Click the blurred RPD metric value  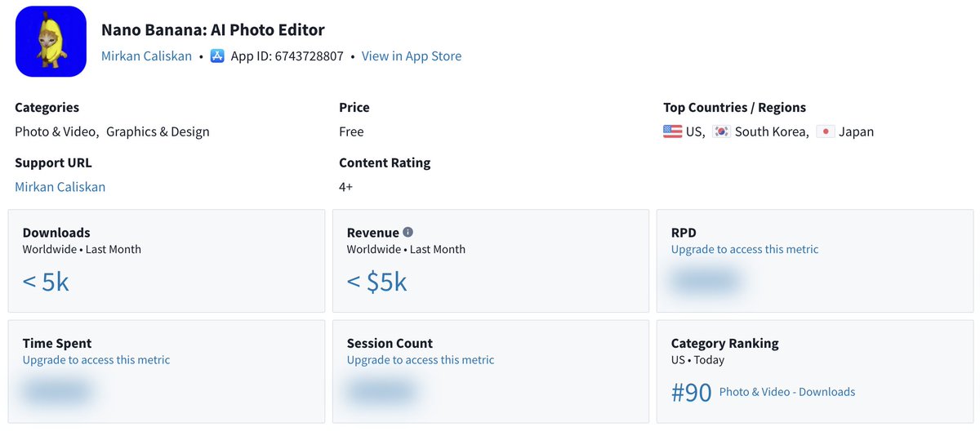pyautogui.click(x=705, y=282)
